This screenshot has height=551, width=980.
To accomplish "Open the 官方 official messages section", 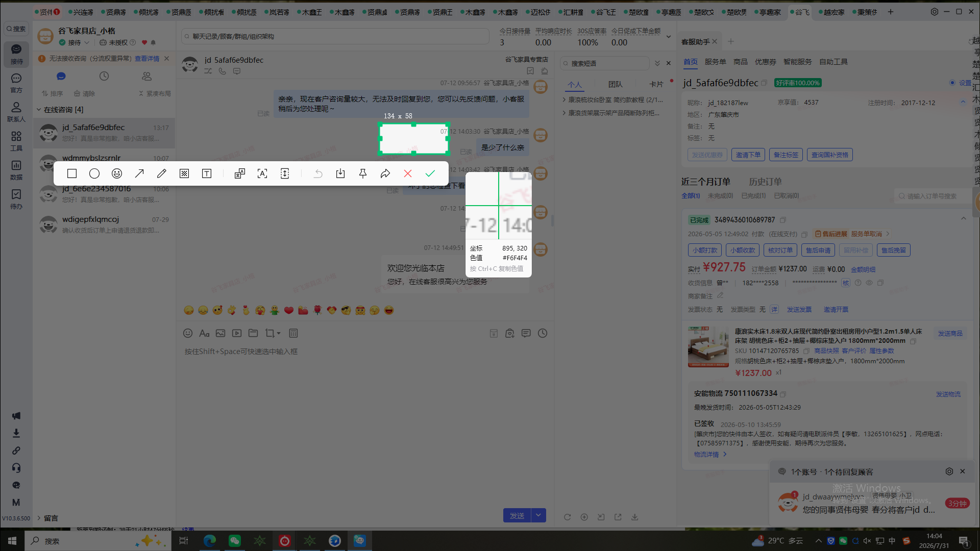I will [16, 83].
